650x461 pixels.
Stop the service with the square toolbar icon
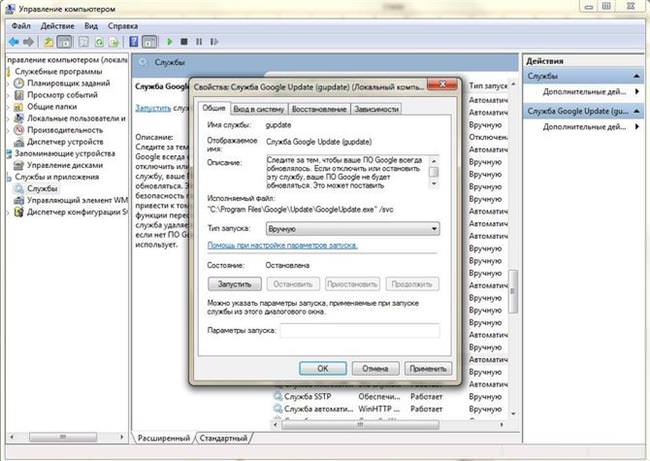(x=184, y=41)
